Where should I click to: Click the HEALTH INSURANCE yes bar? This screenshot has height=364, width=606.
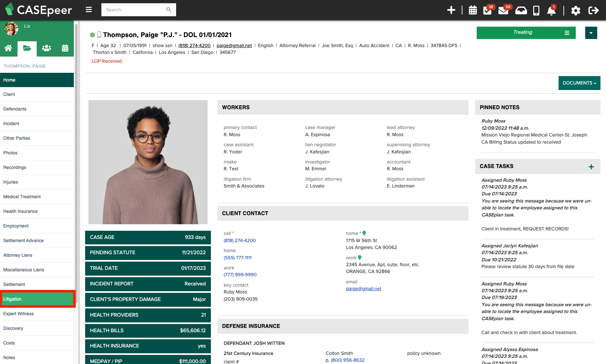click(x=148, y=346)
